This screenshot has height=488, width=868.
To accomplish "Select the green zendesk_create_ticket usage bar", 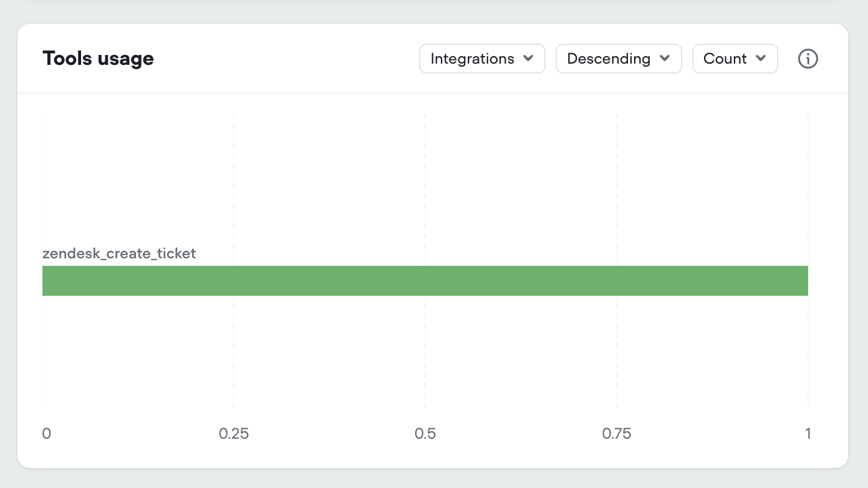I will (425, 281).
